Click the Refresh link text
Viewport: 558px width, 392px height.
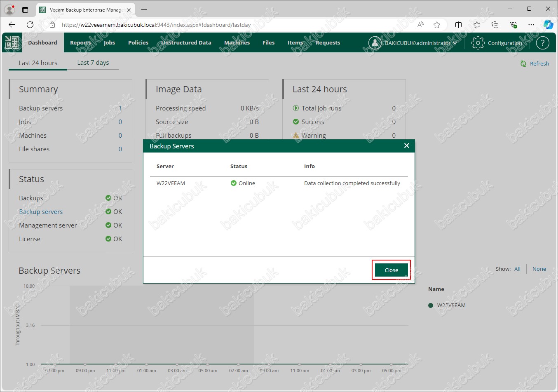pos(539,63)
